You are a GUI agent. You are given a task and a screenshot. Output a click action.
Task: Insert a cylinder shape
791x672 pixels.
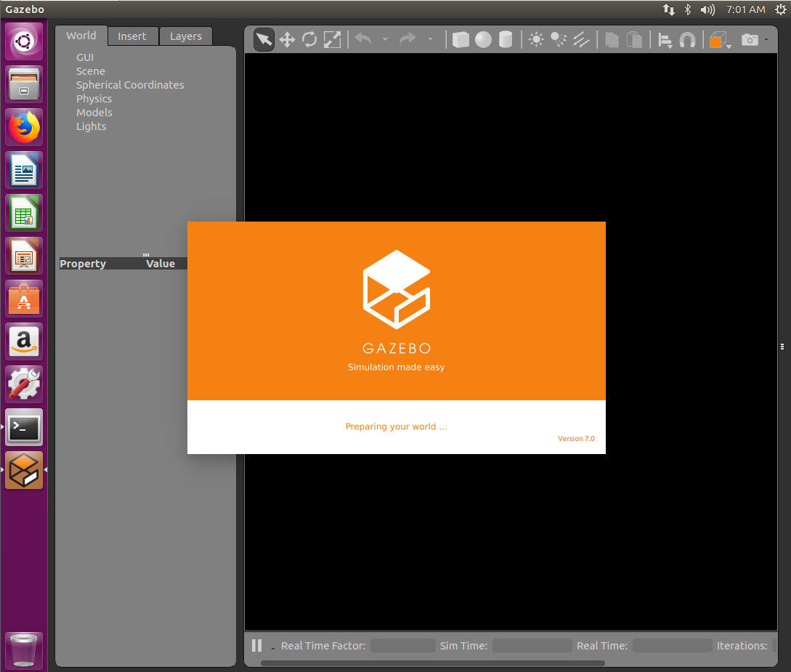tap(506, 39)
